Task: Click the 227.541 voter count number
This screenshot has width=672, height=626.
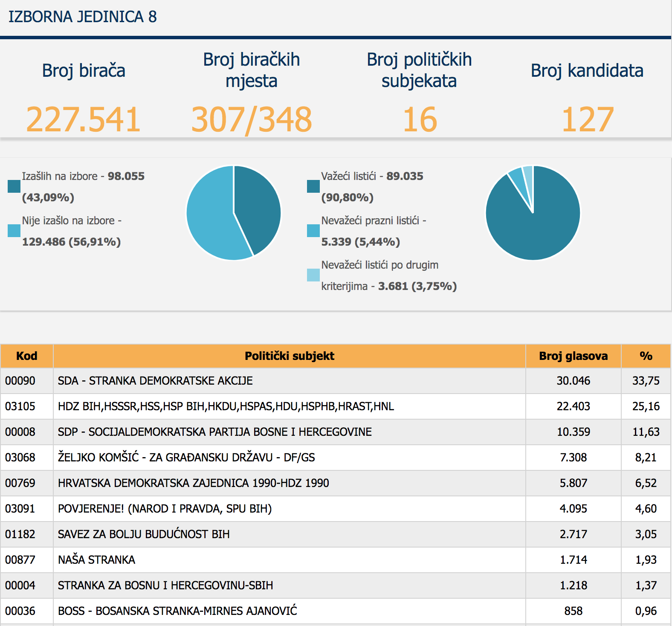Action: pyautogui.click(x=83, y=119)
